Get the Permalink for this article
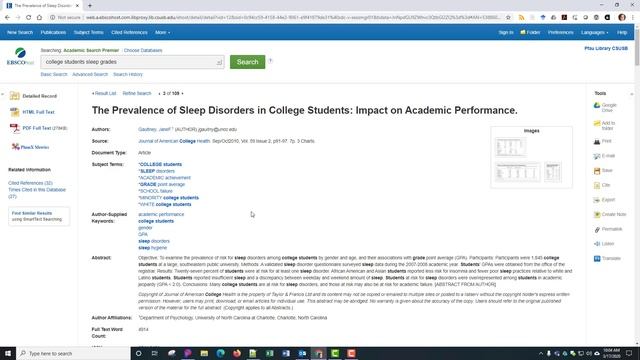 pyautogui.click(x=608, y=229)
